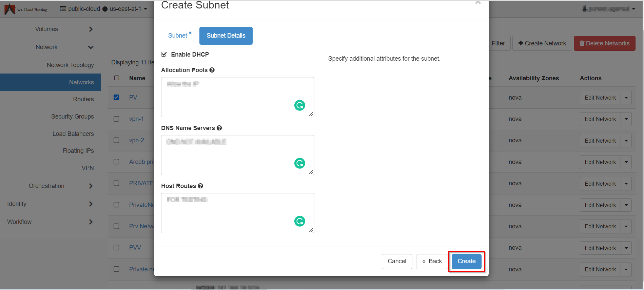Click the Host Routes help icon
Viewport: 644px width, 290px height.
(x=200, y=186)
